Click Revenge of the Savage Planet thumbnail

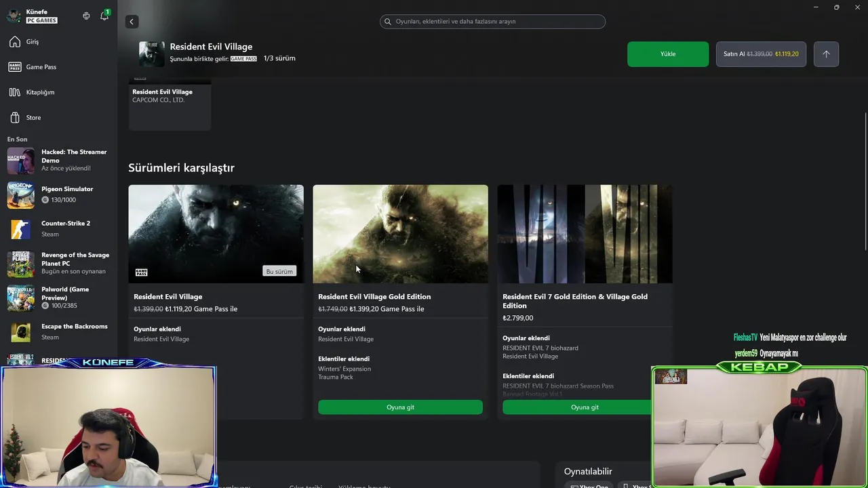20,264
